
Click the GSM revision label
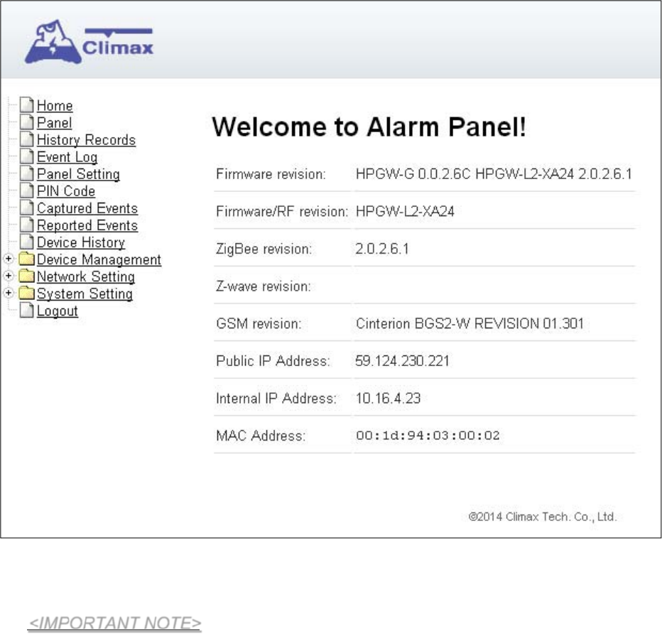pyautogui.click(x=259, y=323)
